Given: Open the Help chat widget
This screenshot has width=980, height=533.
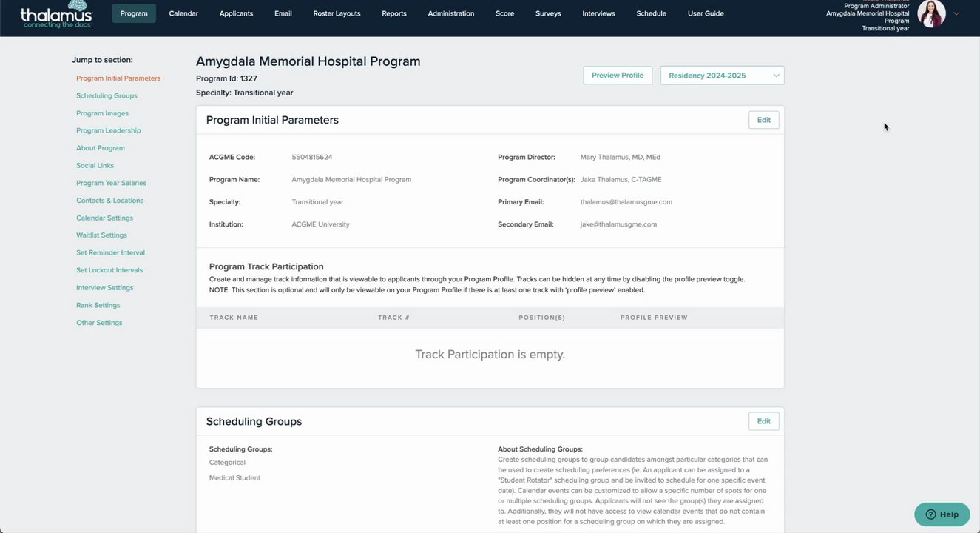Looking at the screenshot, I should click(x=942, y=514).
